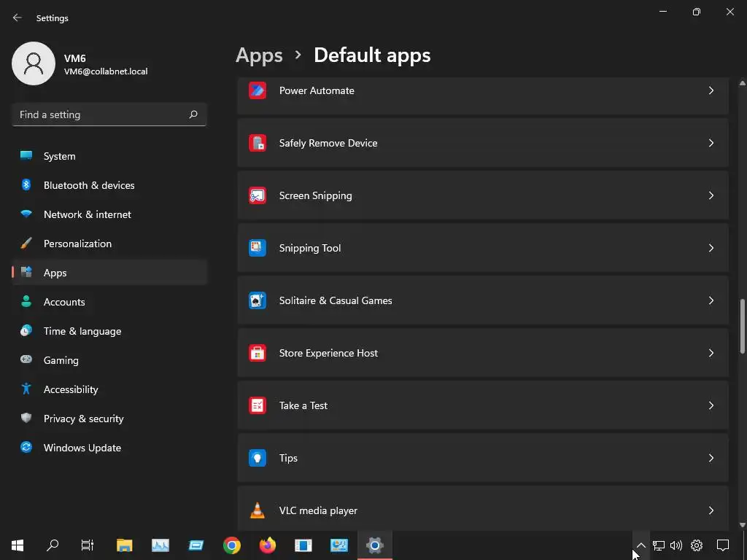Click the Snipping Tool app icon
The height and width of the screenshot is (560, 747).
click(x=257, y=248)
